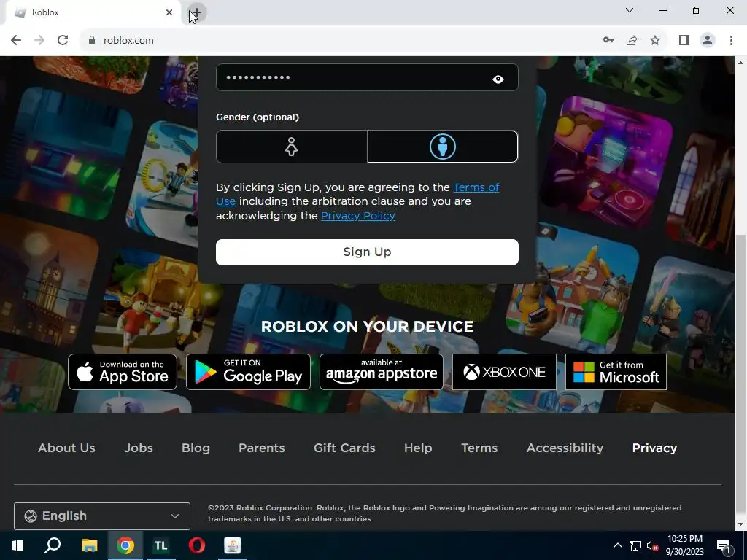Toggle password visibility eye icon

click(x=498, y=79)
